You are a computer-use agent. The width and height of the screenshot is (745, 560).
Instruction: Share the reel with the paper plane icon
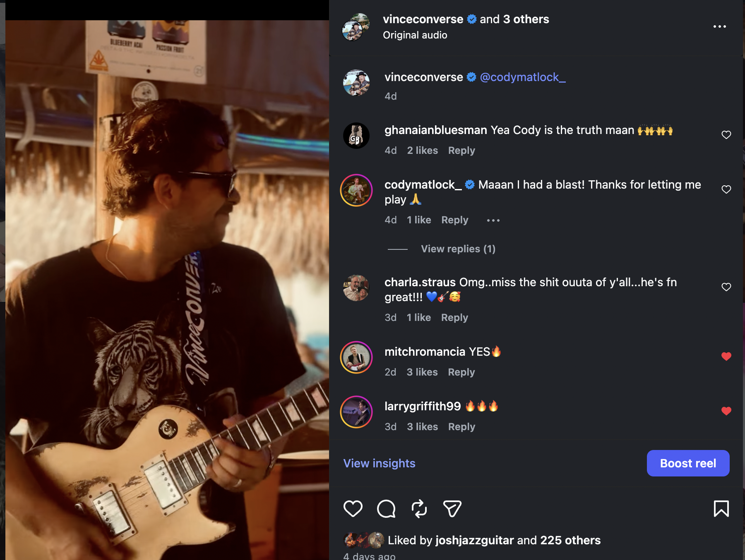(x=452, y=509)
